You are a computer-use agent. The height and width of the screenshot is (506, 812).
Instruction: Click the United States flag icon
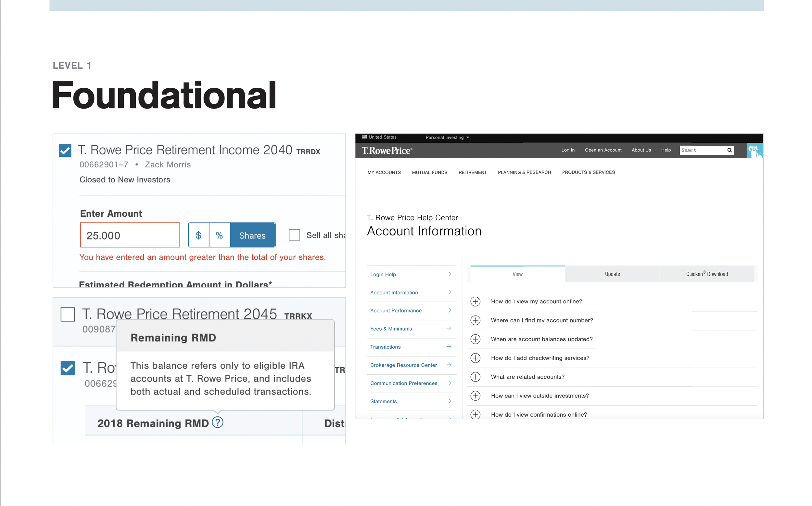(x=364, y=137)
